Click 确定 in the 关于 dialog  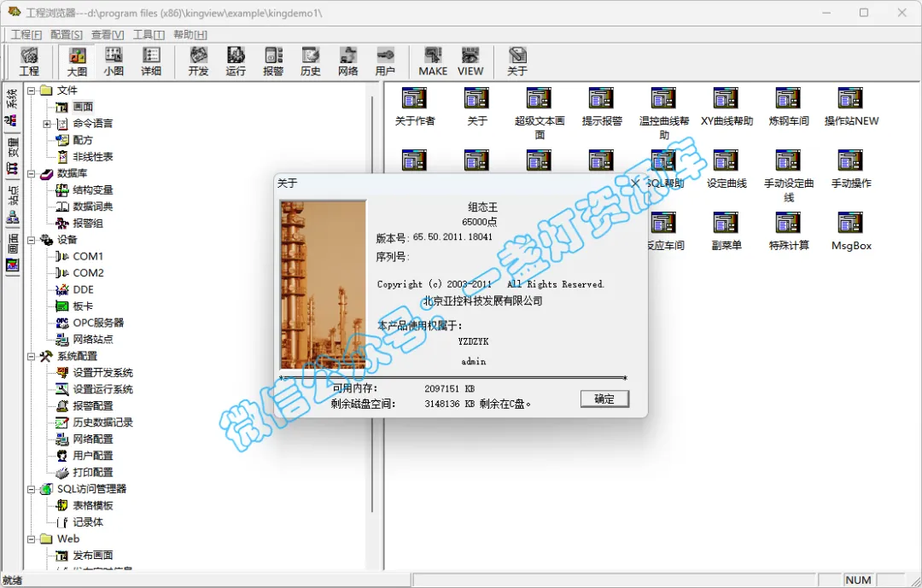pyautogui.click(x=604, y=399)
